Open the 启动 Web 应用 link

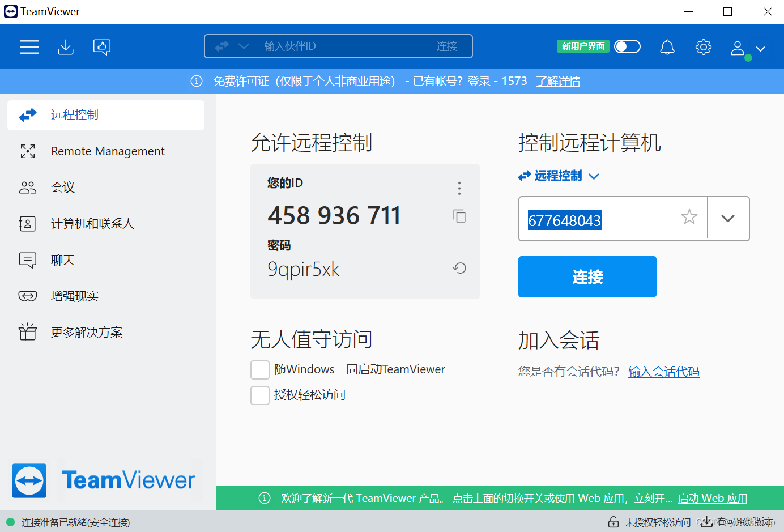[x=713, y=499]
